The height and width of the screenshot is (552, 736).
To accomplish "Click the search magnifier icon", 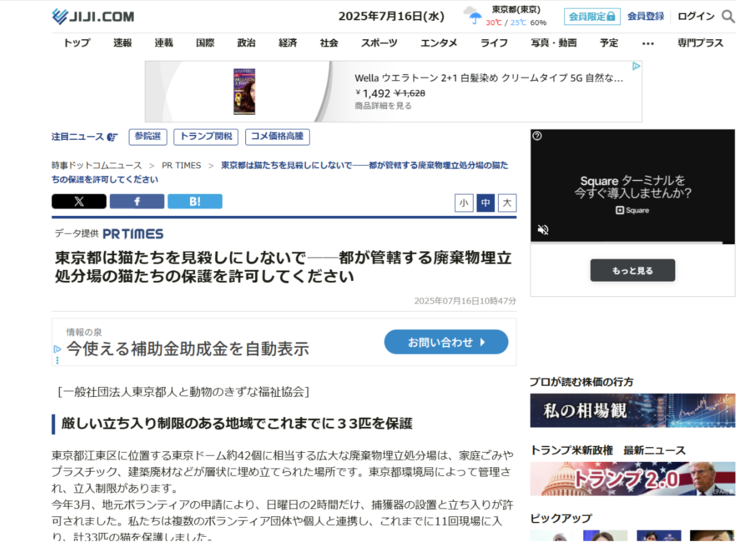I will (x=728, y=16).
